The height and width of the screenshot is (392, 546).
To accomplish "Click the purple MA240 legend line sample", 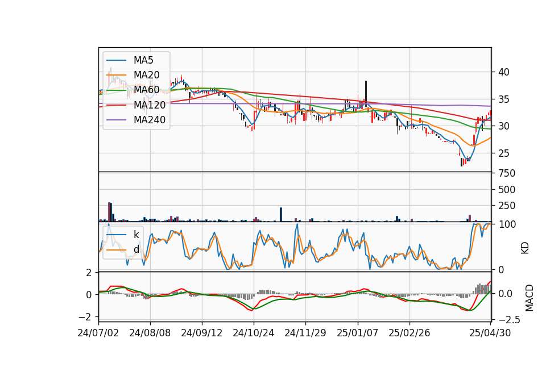I will click(116, 120).
